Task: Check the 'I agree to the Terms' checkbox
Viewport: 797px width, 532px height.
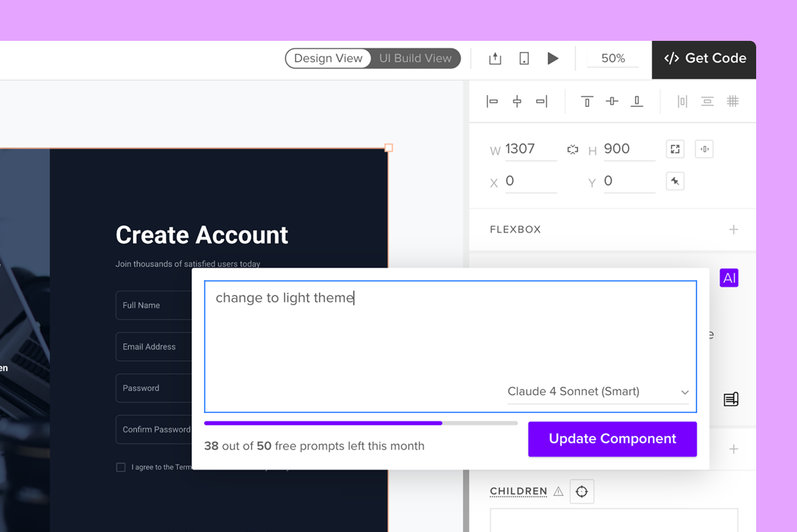Action: pos(121,467)
